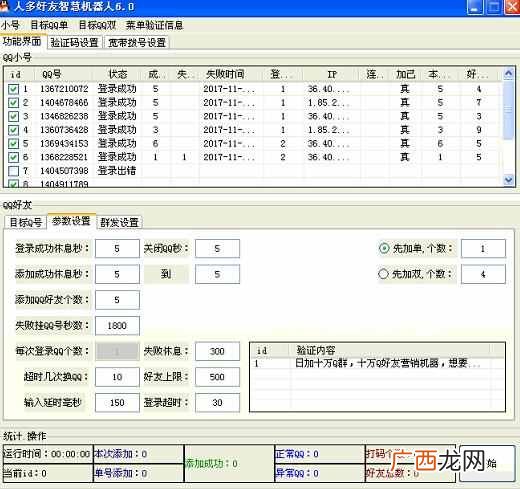Select the verification content row 日加十万Q群

377,363
